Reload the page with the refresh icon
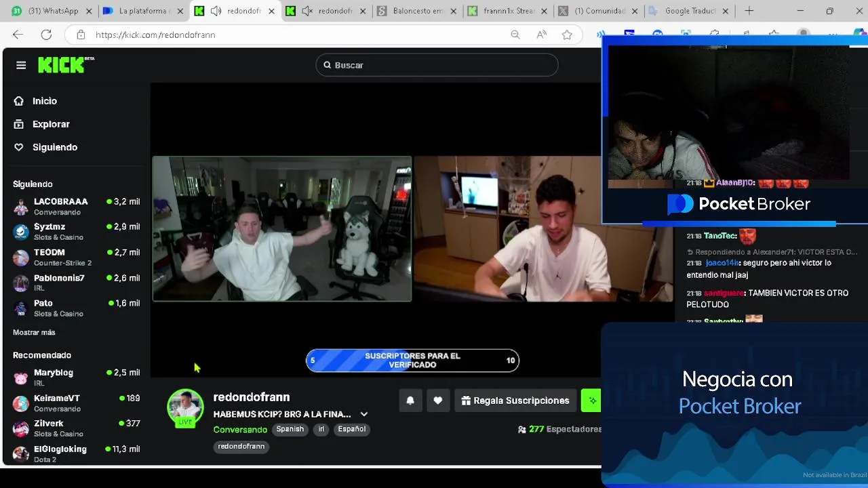 (46, 35)
